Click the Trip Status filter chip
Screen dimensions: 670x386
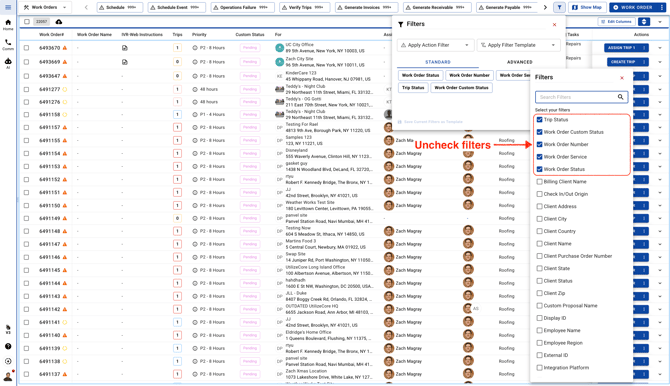(x=413, y=88)
